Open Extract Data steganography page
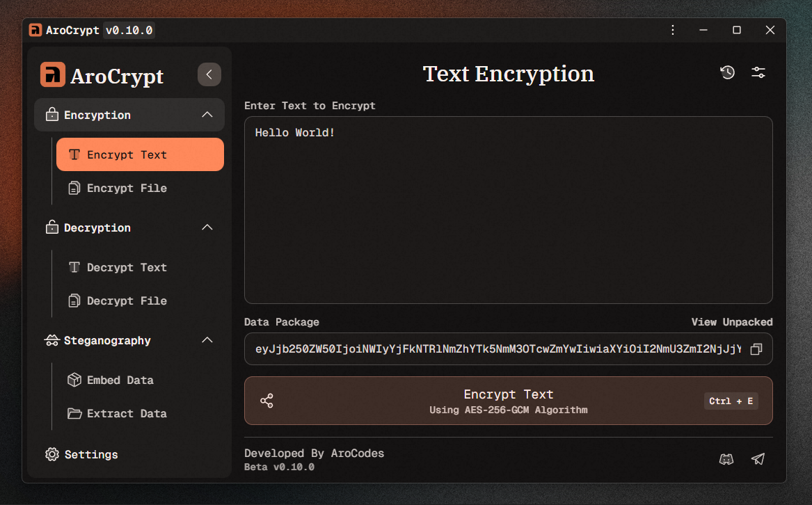This screenshot has height=505, width=812. (141, 413)
